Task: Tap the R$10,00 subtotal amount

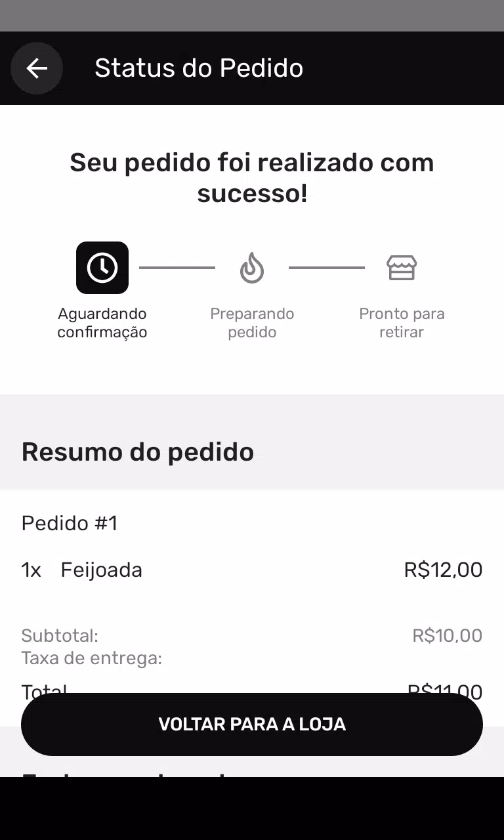Action: [x=447, y=635]
